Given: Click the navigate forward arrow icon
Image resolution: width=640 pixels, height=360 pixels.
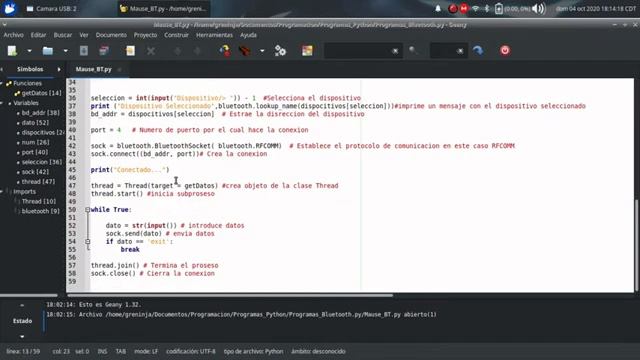Looking at the screenshot, I should click(x=197, y=51).
